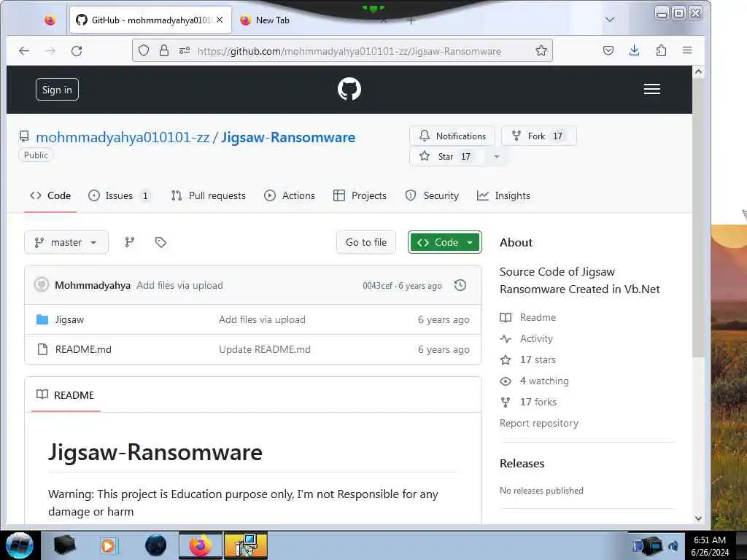
Task: Open the README.md file
Action: [x=83, y=349]
